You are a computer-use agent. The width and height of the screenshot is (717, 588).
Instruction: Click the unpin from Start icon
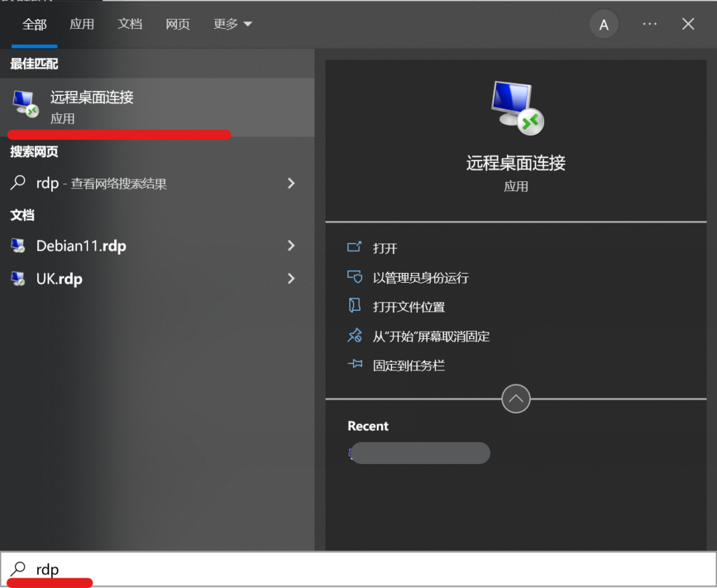354,335
